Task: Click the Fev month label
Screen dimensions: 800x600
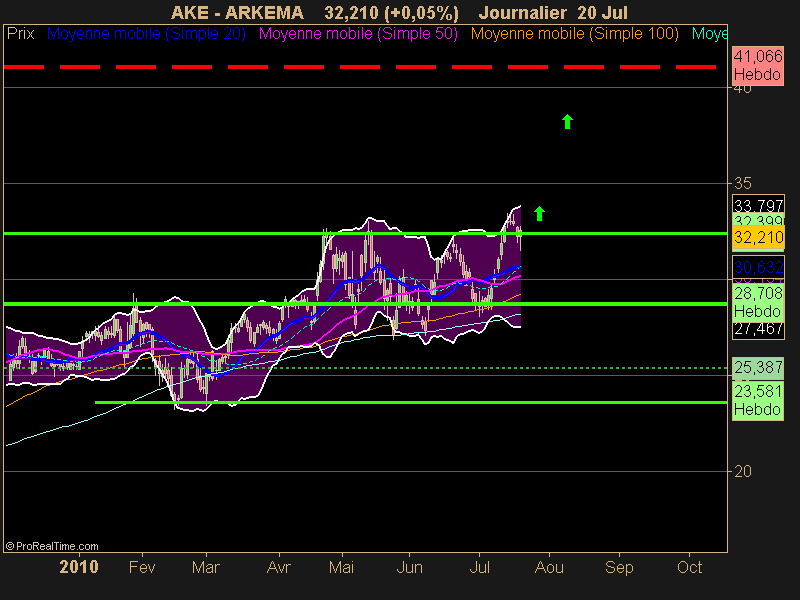Action: (142, 567)
